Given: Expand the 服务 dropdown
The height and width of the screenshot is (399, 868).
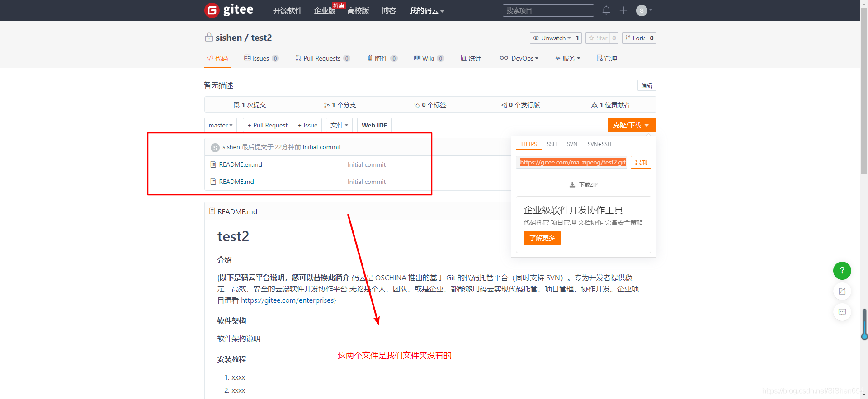Looking at the screenshot, I should coord(567,58).
